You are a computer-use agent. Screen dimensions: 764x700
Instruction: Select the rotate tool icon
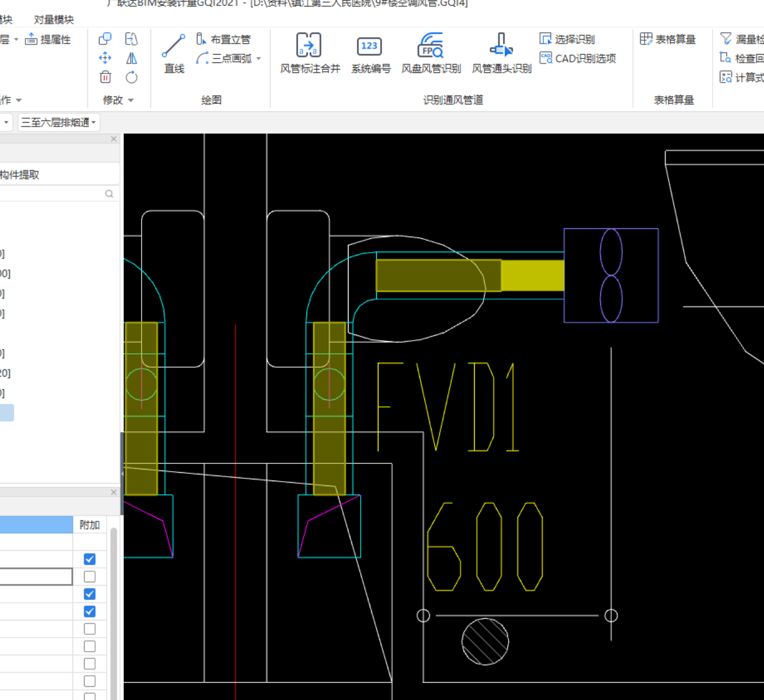131,77
